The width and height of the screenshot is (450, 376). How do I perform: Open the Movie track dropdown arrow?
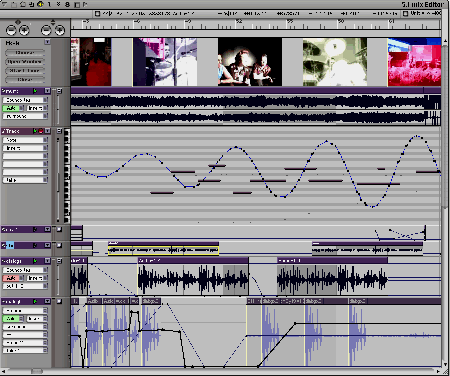tap(47, 42)
